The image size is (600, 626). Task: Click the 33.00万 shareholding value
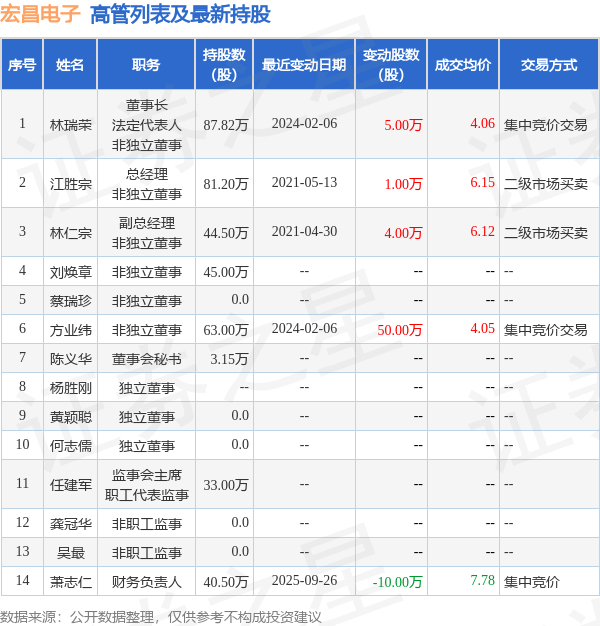(x=226, y=485)
